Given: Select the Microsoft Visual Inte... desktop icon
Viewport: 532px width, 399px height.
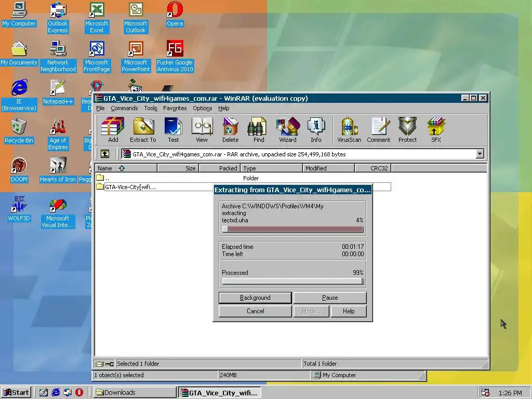Looking at the screenshot, I should 58,212.
